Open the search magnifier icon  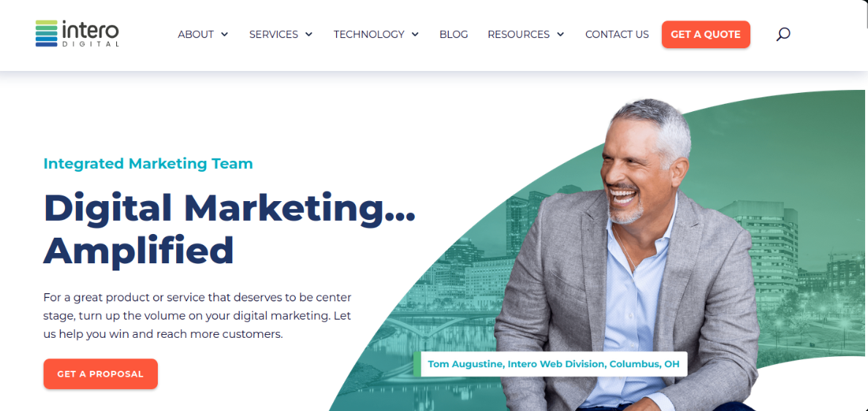click(x=783, y=34)
